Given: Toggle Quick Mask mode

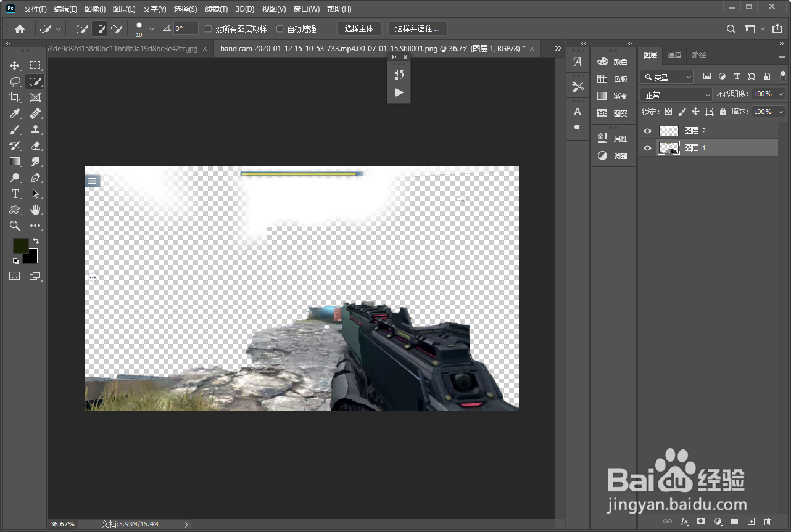Looking at the screenshot, I should pos(15,276).
